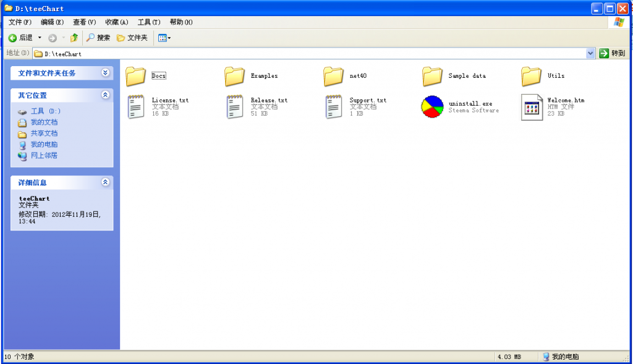Select the Welcome.htm file icon
Viewport: 633px width, 364px height.
[x=532, y=108]
